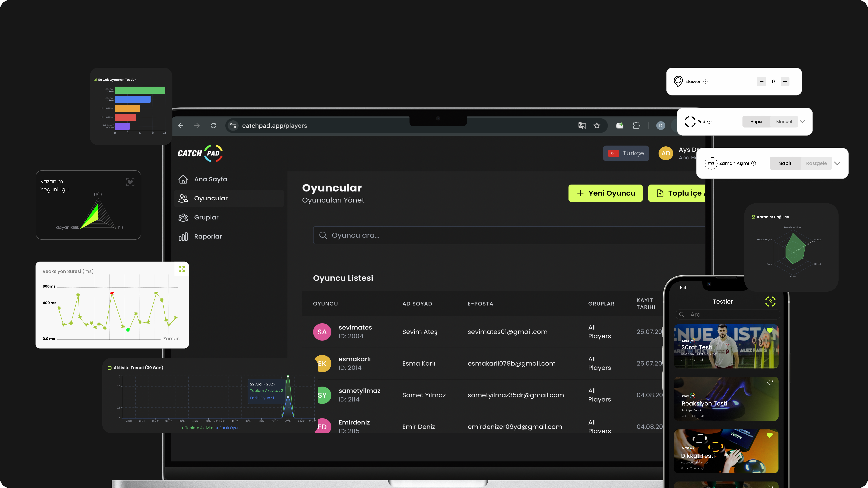The height and width of the screenshot is (488, 868).
Task: Expand the Zaman Aşımı chevron
Action: pyautogui.click(x=837, y=163)
